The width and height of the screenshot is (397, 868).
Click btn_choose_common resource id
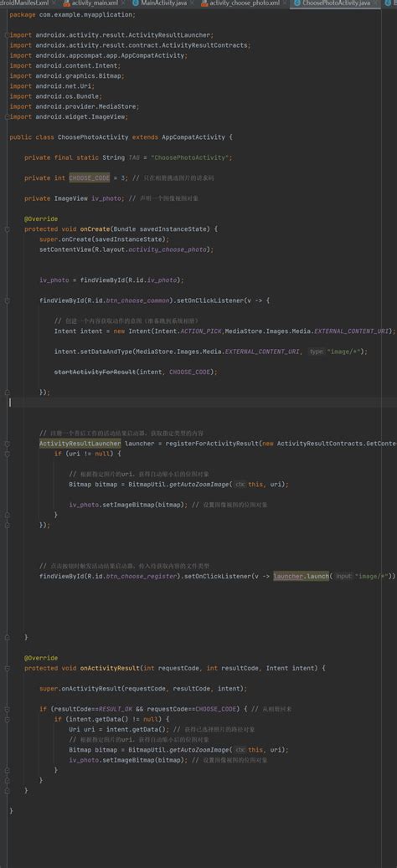(x=140, y=300)
